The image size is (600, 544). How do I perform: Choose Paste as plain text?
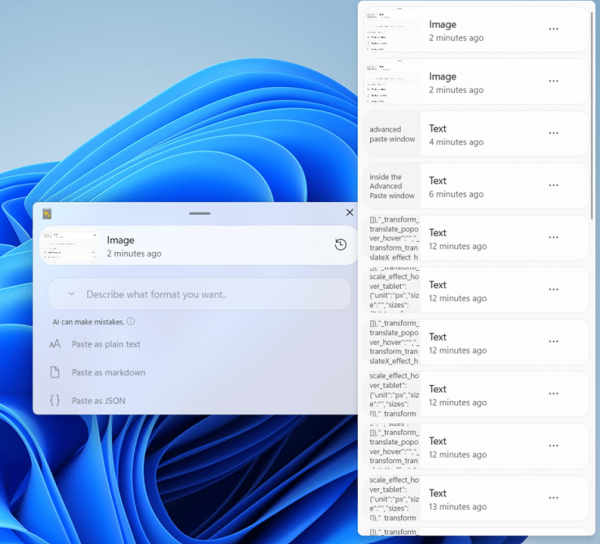click(106, 344)
